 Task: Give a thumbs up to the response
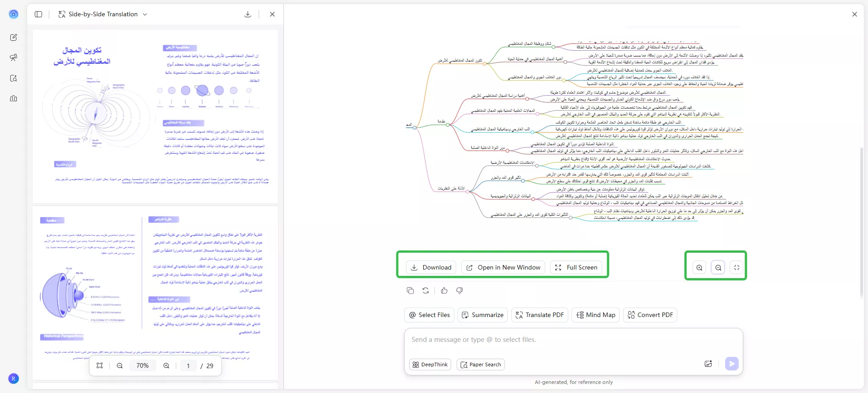tap(444, 291)
